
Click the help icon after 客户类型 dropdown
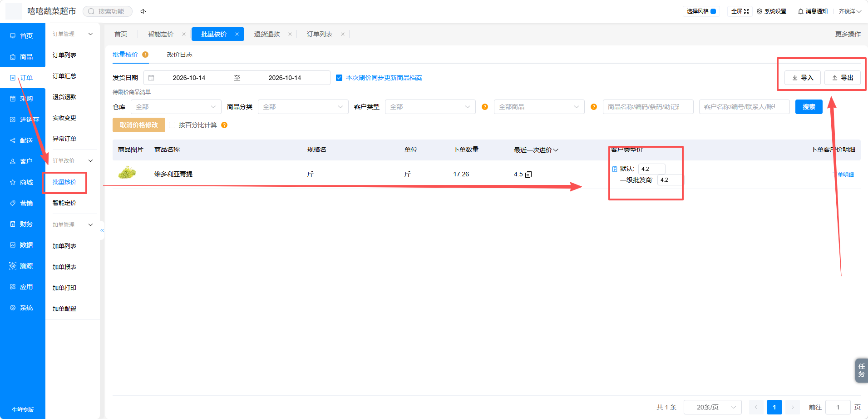tap(485, 107)
